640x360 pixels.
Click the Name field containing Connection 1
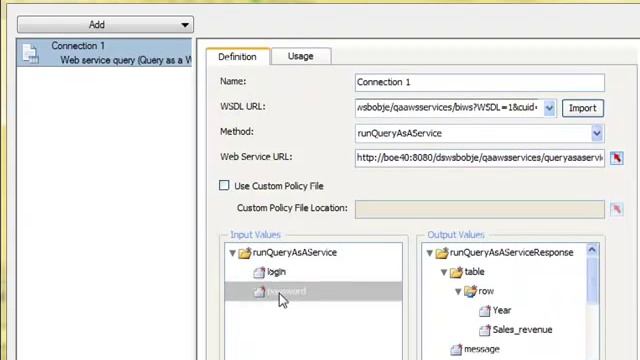pos(480,82)
